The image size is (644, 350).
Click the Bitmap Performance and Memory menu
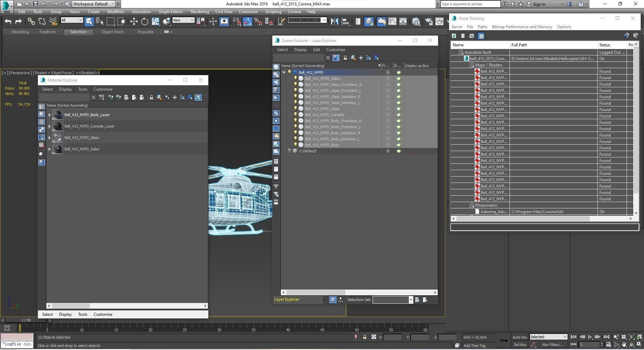tap(522, 27)
